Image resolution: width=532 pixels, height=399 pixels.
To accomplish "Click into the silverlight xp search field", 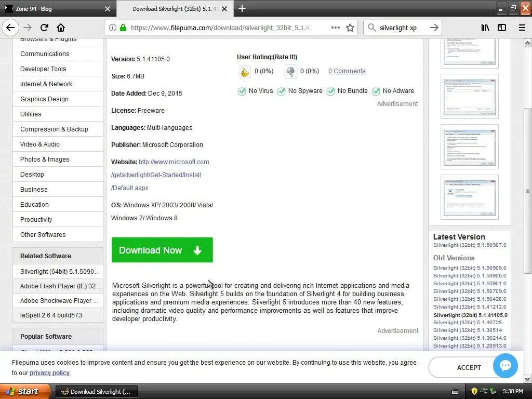I will pyautogui.click(x=402, y=28).
